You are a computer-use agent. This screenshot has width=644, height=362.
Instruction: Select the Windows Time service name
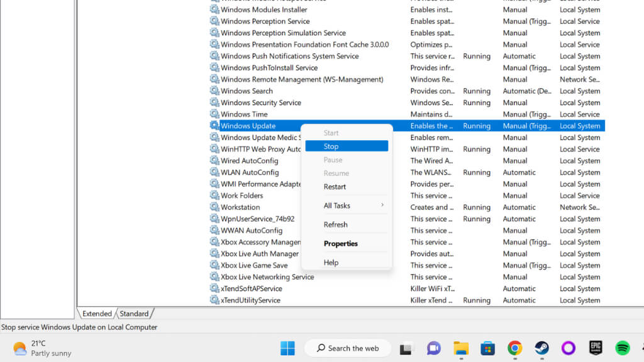244,114
